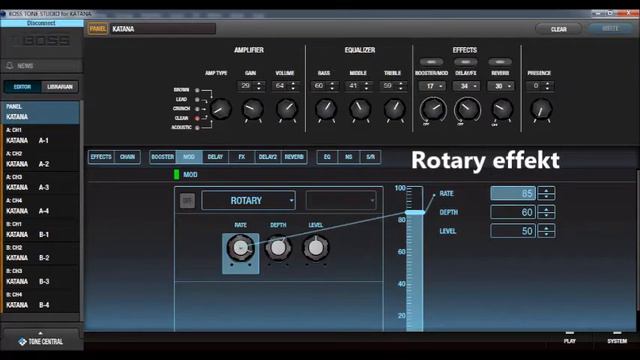The width and height of the screenshot is (640, 360).
Task: Select the Clean amp type
Action: (197, 118)
